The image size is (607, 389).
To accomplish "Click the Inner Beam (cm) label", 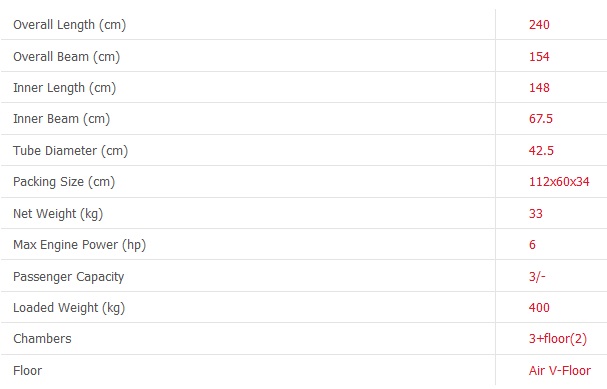I will click(62, 119).
